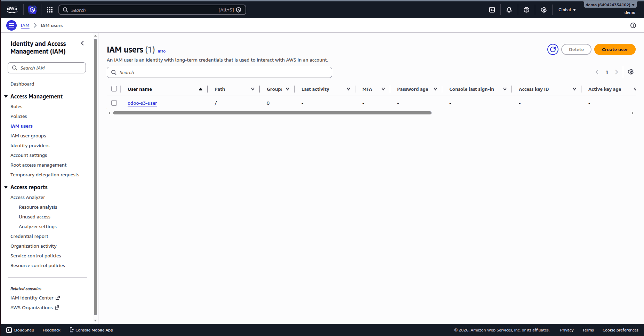Sort by Access key ID column arrow
The width and height of the screenshot is (644, 336).
574,89
